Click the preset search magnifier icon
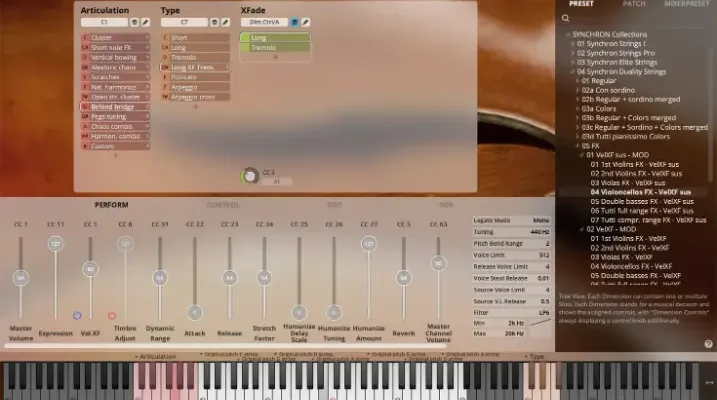Viewport: 717px width, 400px height. (566, 18)
